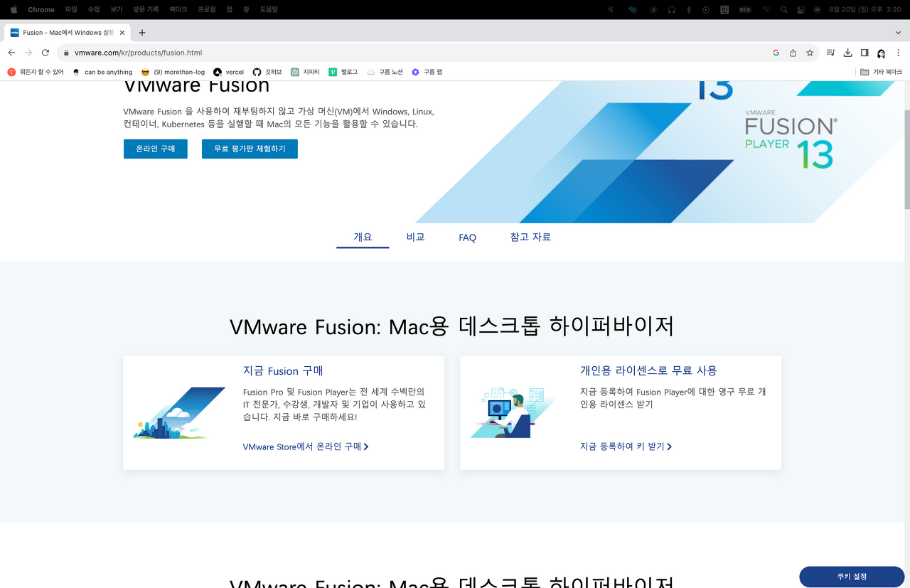
Task: Select the 참고 자료 tab
Action: pyautogui.click(x=530, y=237)
